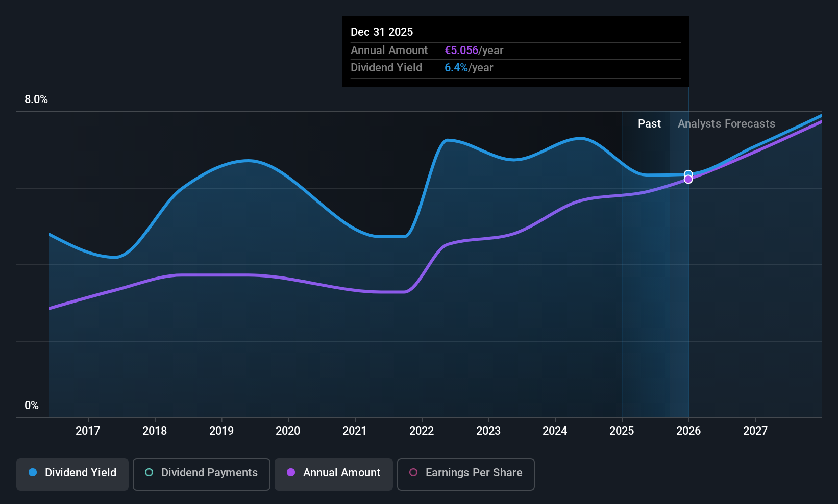Click the pink Earnings Per Share circle
The image size is (838, 504).
click(413, 472)
